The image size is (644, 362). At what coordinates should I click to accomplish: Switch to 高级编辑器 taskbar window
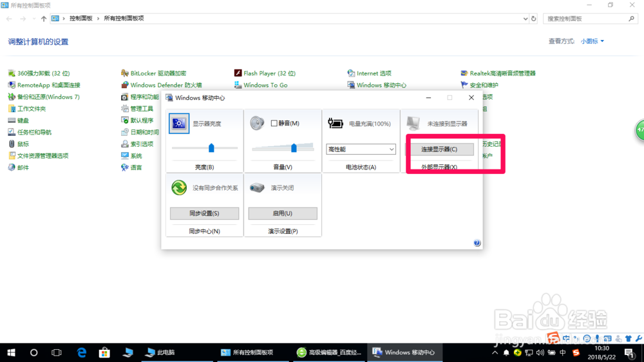330,352
